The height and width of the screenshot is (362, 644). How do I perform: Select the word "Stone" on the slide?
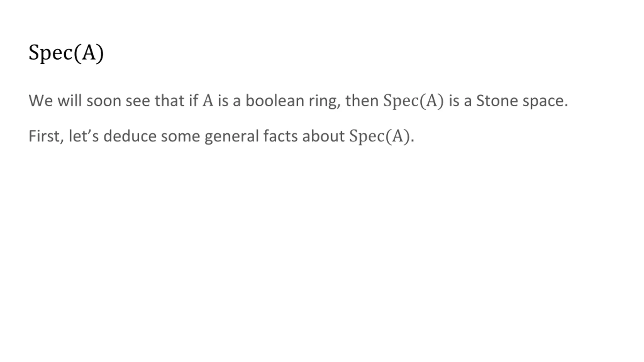(497, 101)
